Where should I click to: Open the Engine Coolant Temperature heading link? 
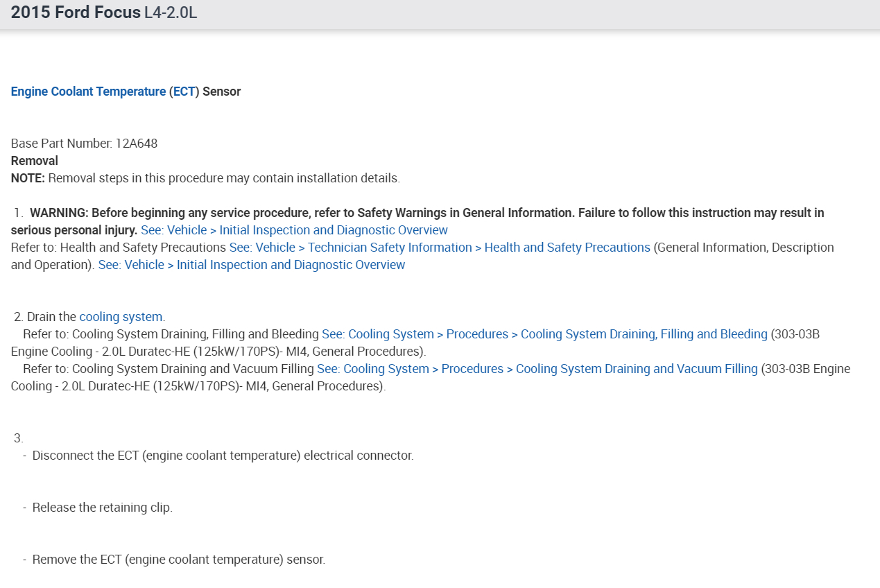(88, 92)
